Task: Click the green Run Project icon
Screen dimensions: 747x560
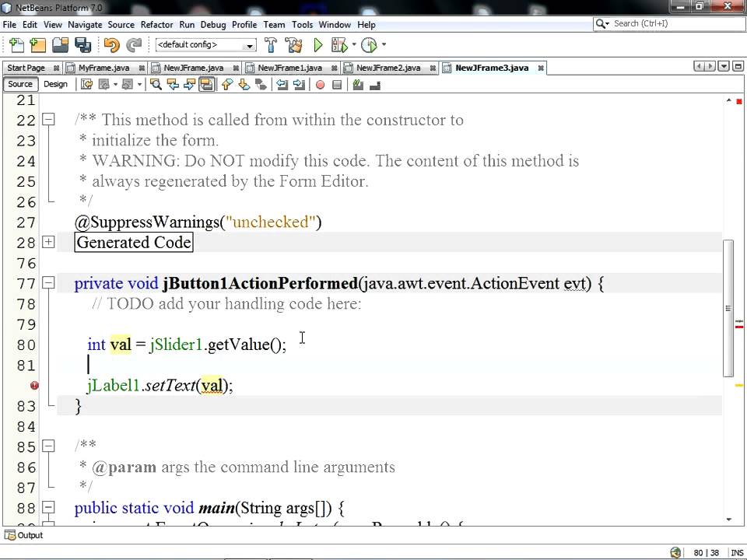Action: [317, 45]
